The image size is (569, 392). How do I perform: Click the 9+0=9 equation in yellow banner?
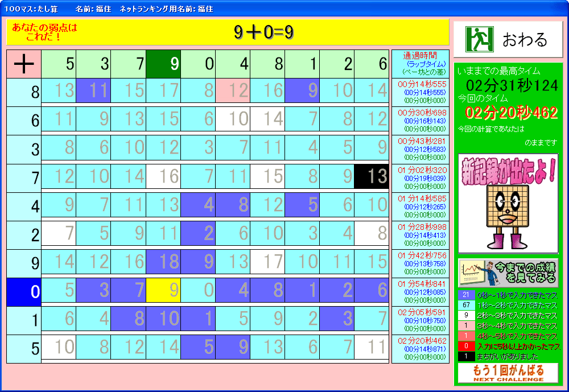coord(263,32)
